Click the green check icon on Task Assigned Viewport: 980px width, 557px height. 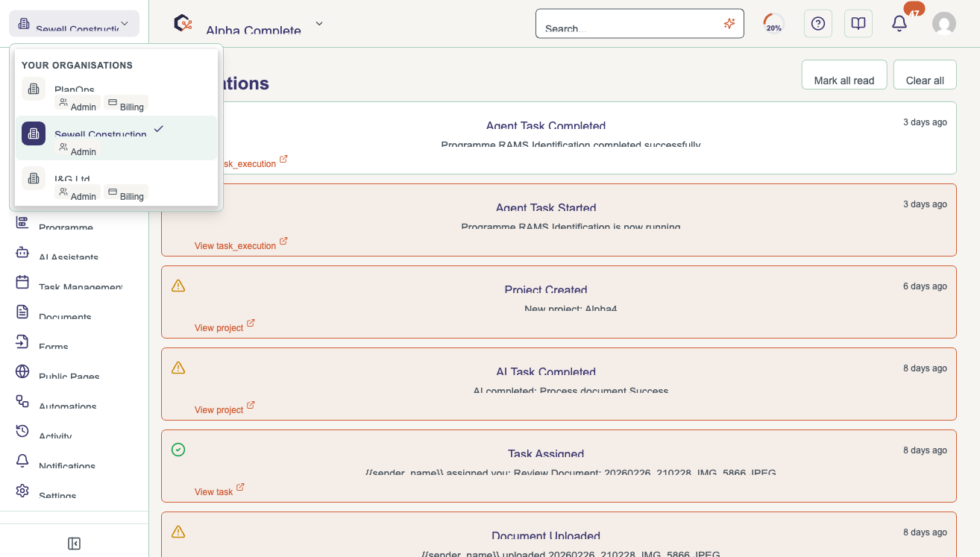point(178,450)
